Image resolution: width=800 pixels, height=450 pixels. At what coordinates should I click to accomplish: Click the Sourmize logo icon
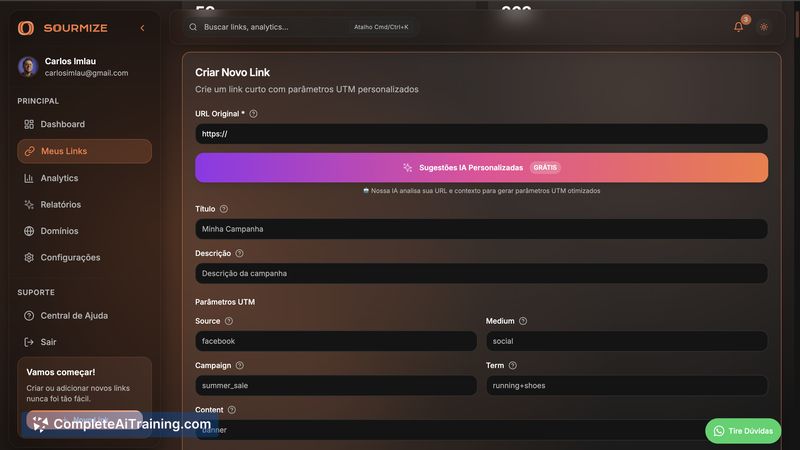pos(26,28)
